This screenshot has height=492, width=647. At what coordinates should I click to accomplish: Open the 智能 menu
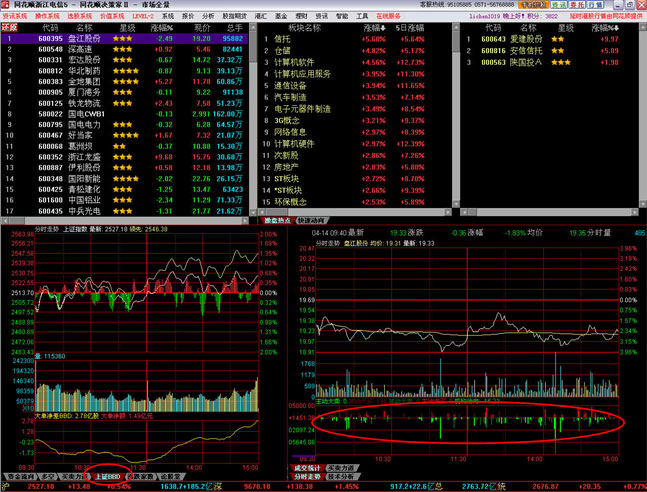342,17
